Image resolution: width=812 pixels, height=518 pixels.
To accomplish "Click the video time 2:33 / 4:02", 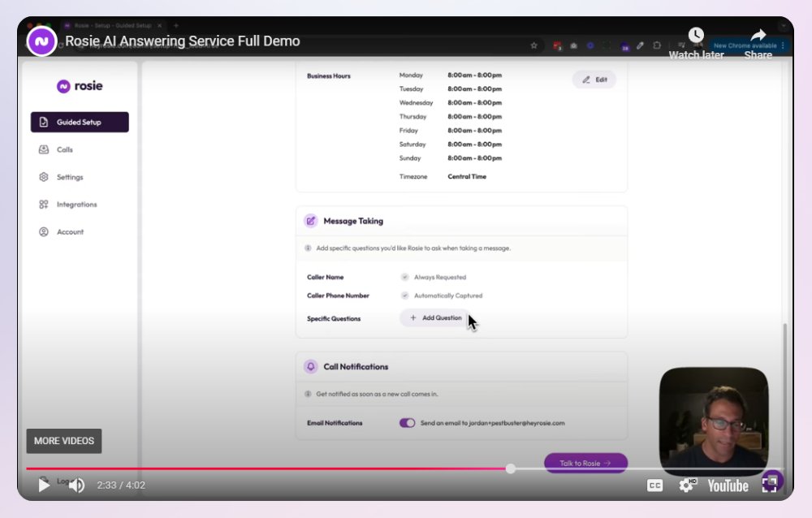I will click(121, 486).
